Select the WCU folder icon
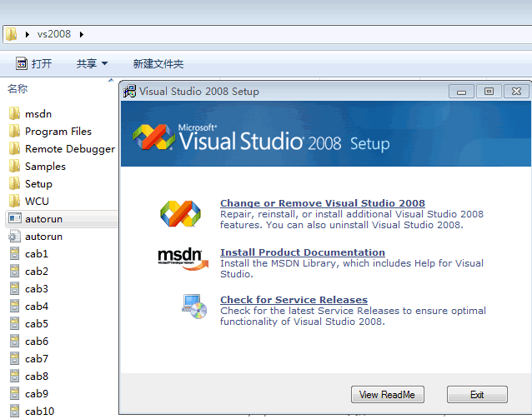This screenshot has width=532, height=419. [14, 201]
